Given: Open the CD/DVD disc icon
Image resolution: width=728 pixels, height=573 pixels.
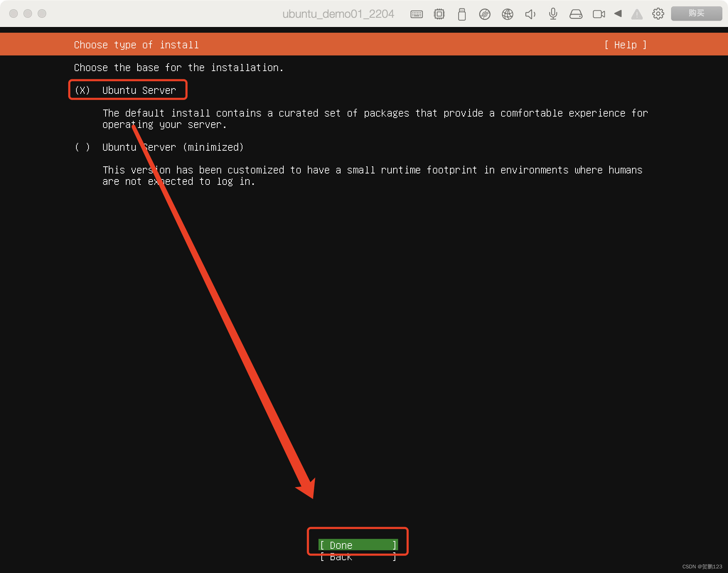Looking at the screenshot, I should tap(485, 14).
